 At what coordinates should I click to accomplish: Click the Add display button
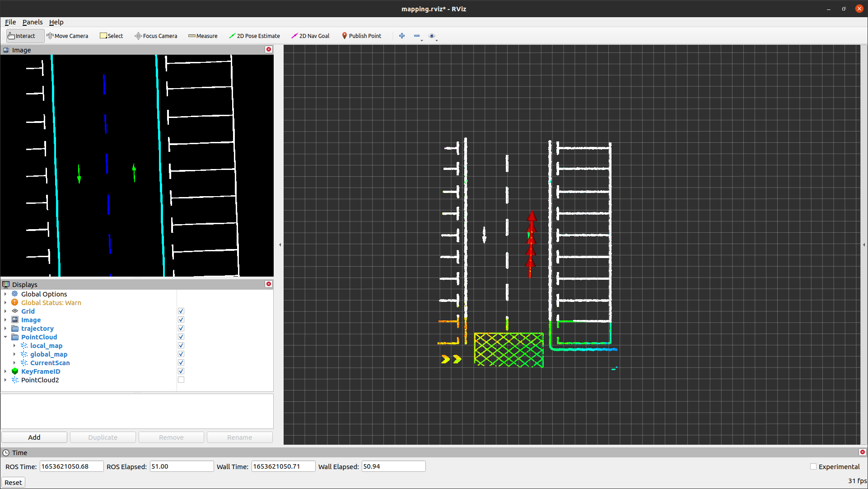[x=34, y=437]
